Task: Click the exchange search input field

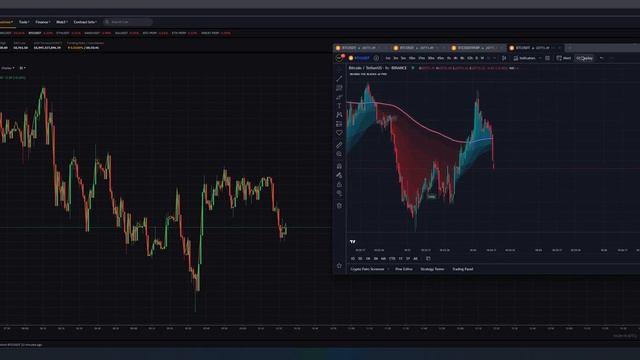Action: pyautogui.click(x=128, y=22)
